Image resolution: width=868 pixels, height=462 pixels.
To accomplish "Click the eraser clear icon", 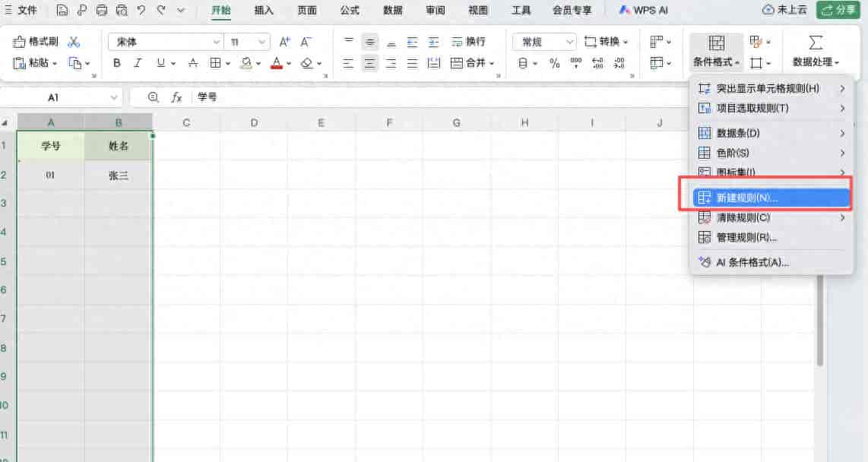I will [x=306, y=63].
